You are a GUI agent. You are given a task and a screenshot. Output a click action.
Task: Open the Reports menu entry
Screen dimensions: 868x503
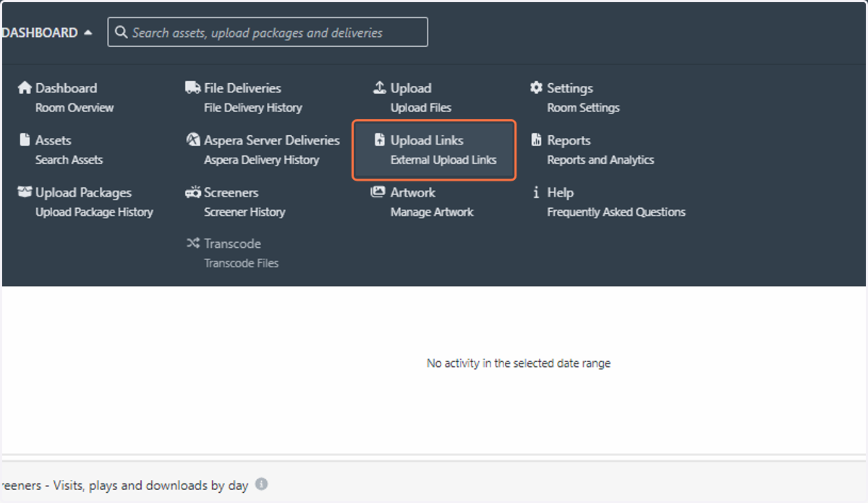point(569,140)
